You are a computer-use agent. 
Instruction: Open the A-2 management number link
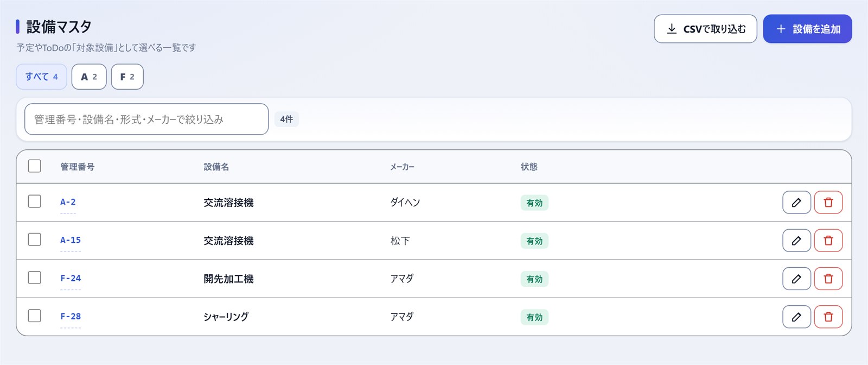tap(68, 202)
